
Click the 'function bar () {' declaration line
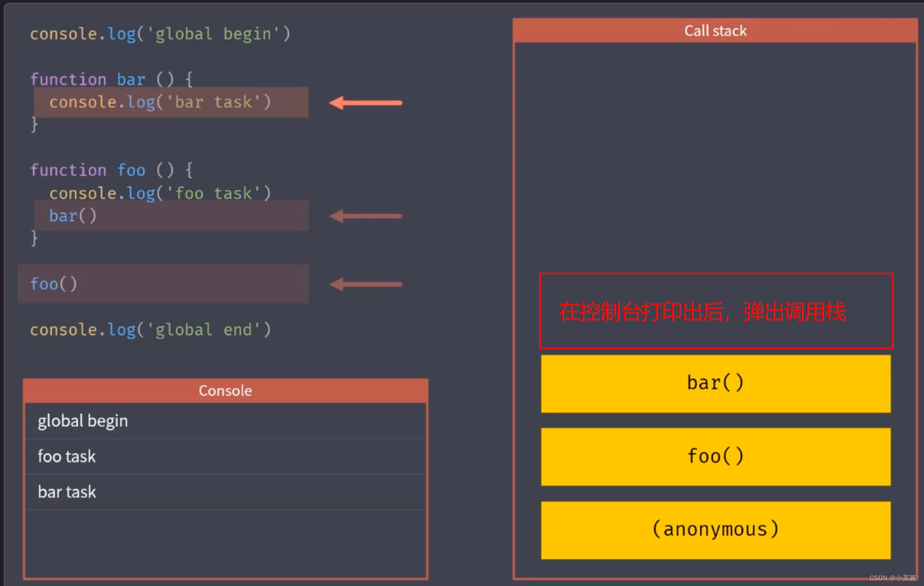pyautogui.click(x=111, y=79)
